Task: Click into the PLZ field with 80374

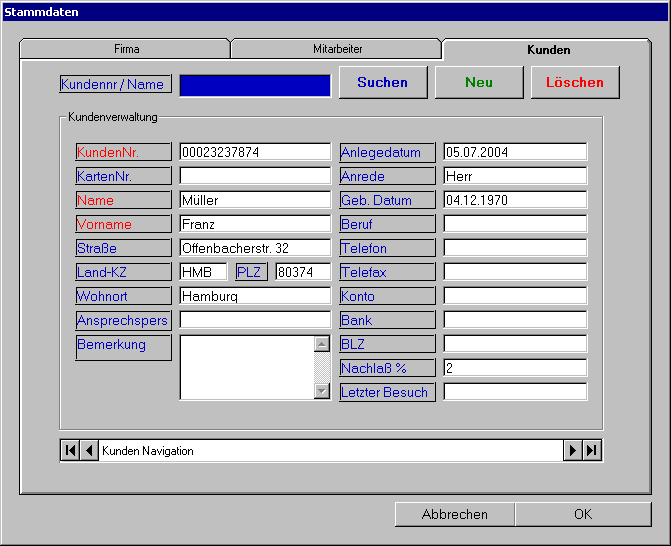Action: coord(302,272)
